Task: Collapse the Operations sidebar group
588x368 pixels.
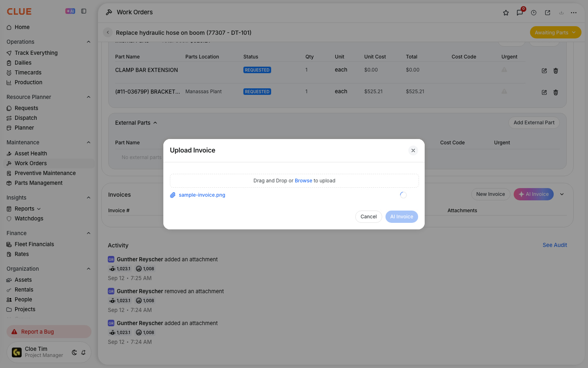Action: tap(89, 42)
